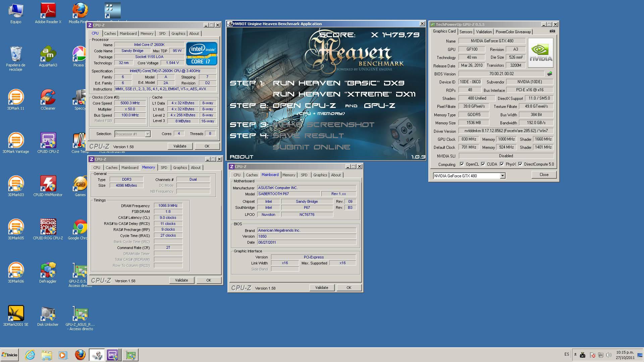644x362 pixels.
Task: Open GPU-Z_ASUS_R shortcut on desktop
Action: click(x=80, y=318)
